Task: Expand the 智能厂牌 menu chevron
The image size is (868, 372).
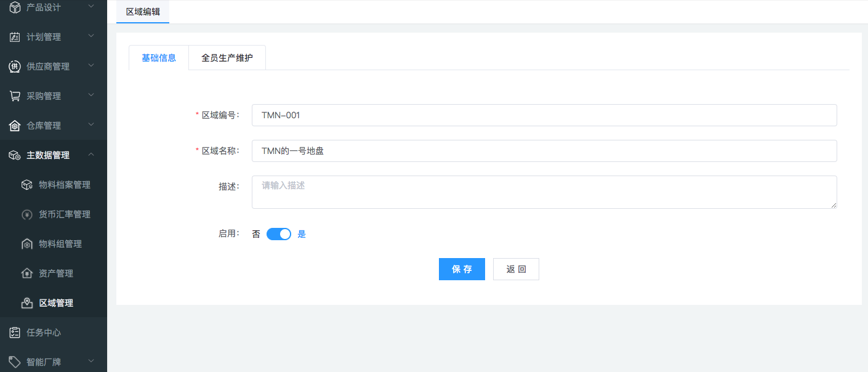Action: click(91, 361)
